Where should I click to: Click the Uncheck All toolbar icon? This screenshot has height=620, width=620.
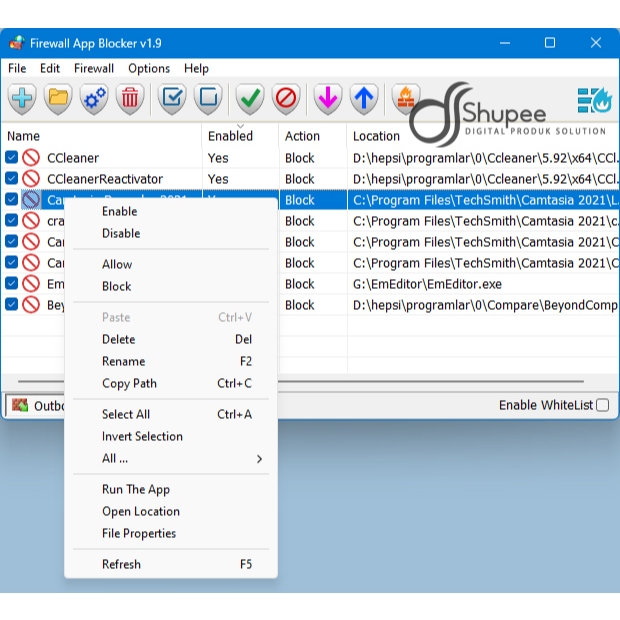pyautogui.click(x=208, y=98)
